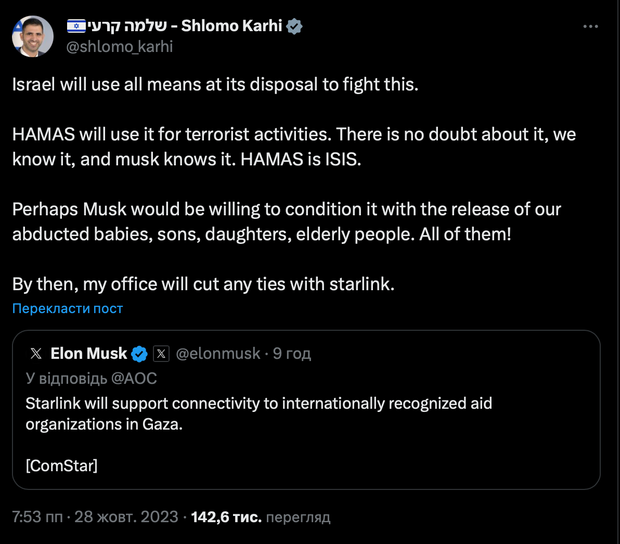
Task: Click the verified badge next to Shlomo Karhi
Action: (x=295, y=27)
